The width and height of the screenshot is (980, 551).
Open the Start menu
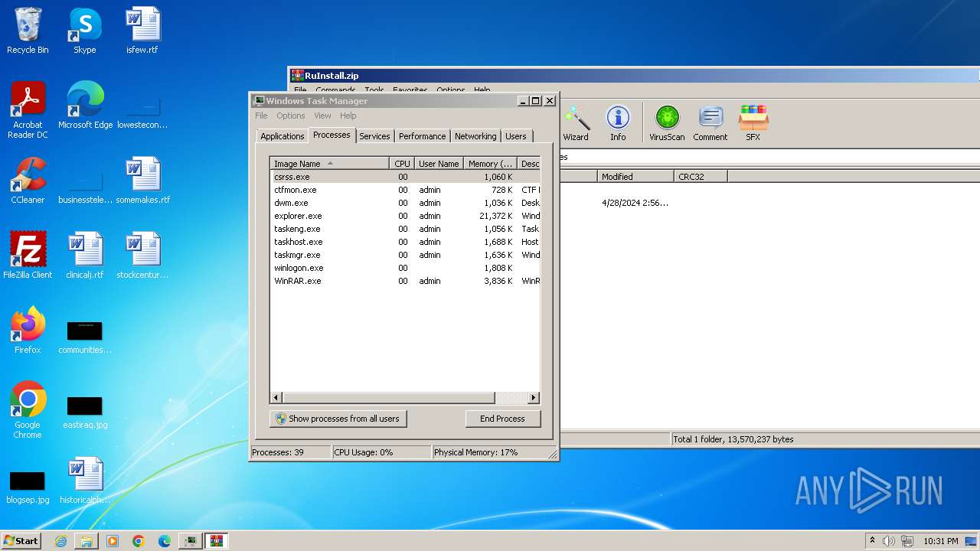pyautogui.click(x=21, y=541)
